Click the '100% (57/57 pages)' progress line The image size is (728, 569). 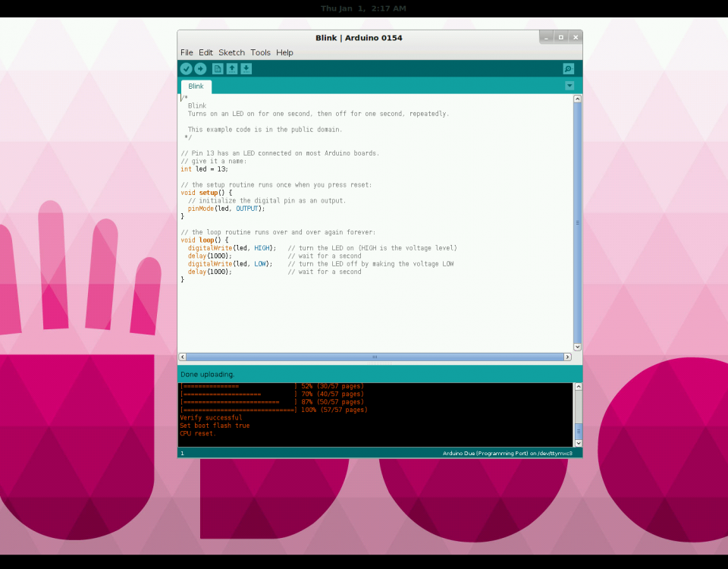274,410
